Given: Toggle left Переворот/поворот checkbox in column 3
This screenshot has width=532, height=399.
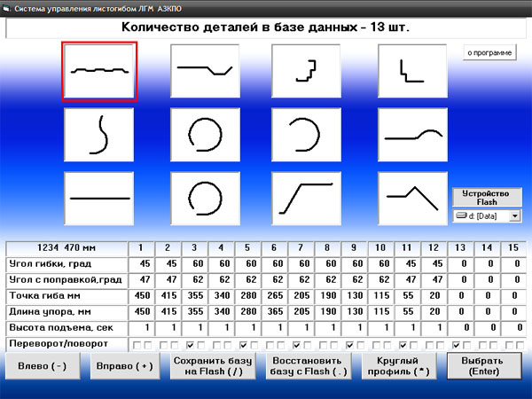Looking at the screenshot, I should (189, 344).
